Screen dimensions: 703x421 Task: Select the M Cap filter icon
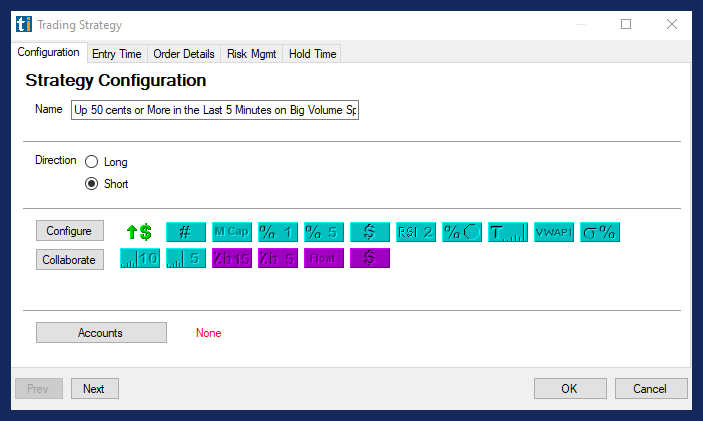[231, 232]
